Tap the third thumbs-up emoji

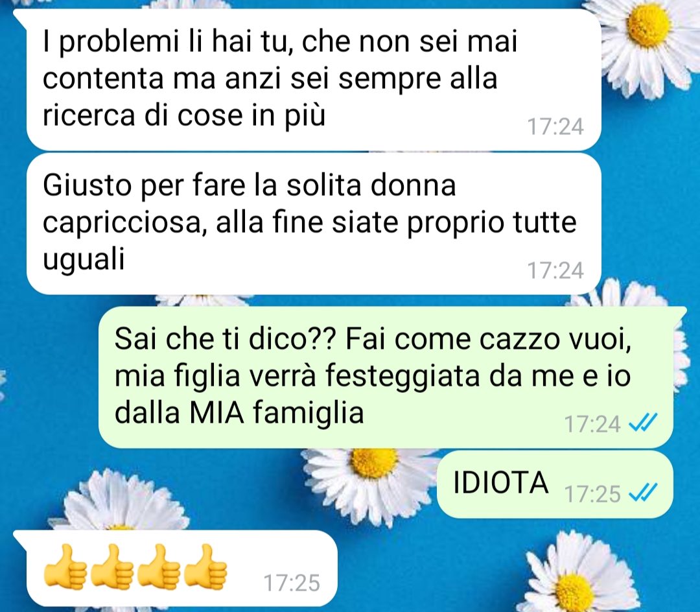coord(159,565)
